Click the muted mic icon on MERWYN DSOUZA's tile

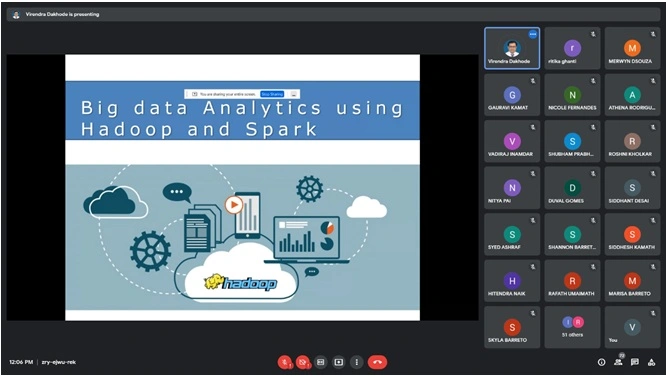[653, 34]
